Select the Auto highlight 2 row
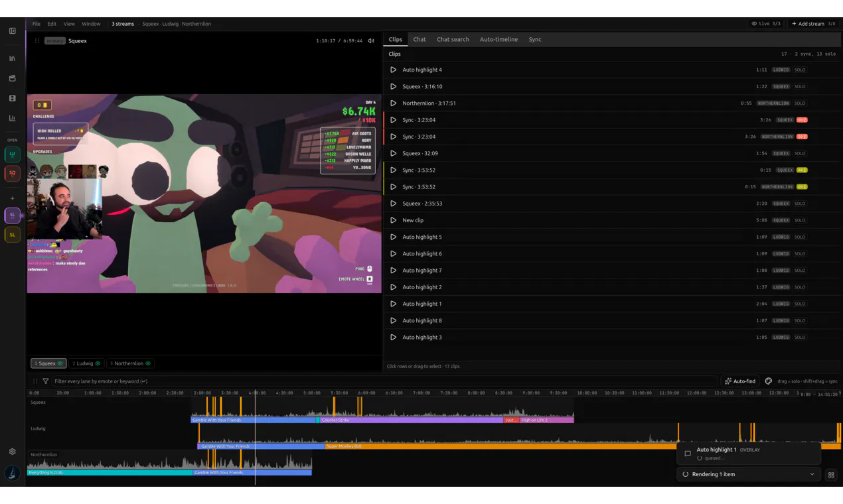The height and width of the screenshot is (504, 843). (613, 287)
